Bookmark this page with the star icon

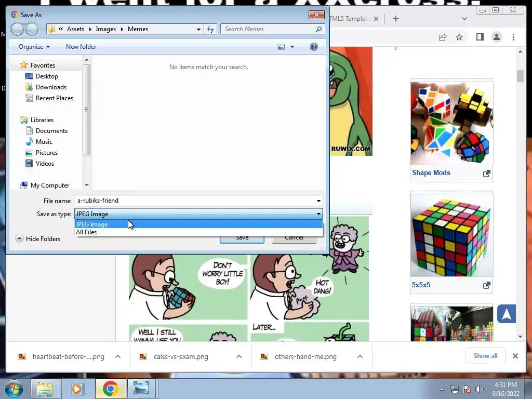coord(459,37)
